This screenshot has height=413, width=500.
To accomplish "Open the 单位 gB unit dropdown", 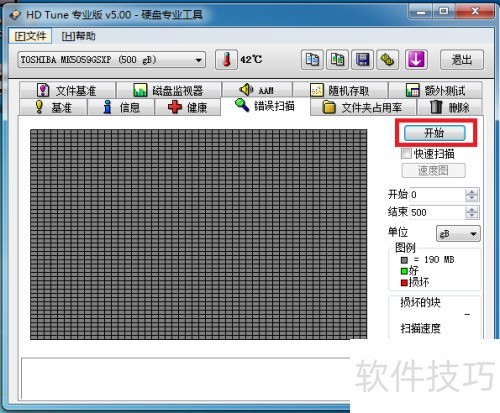I will point(458,234).
